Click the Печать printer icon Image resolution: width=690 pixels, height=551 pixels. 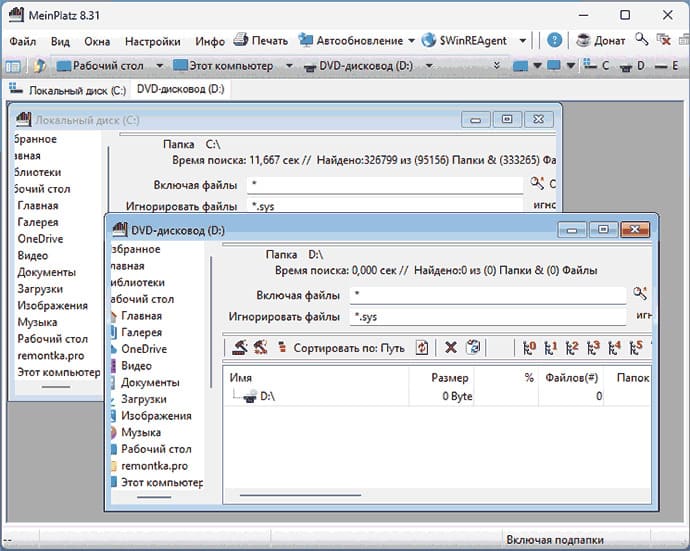(x=240, y=40)
